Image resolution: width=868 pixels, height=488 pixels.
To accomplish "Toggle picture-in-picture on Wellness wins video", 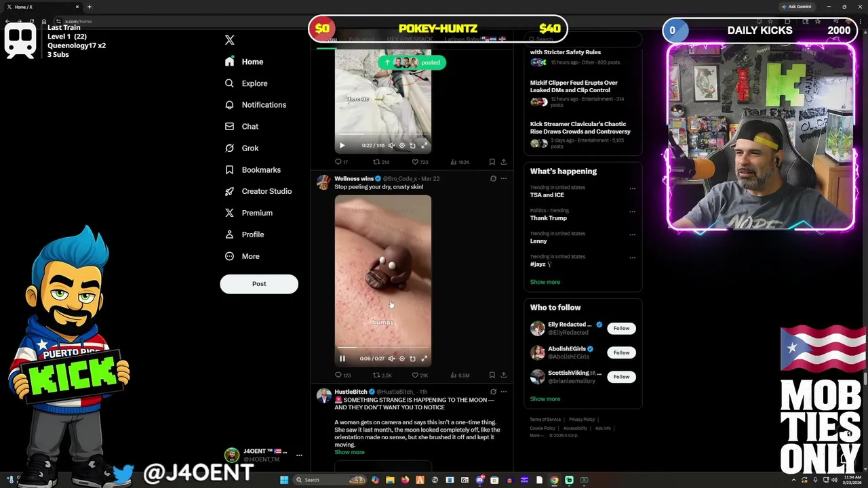I will [x=412, y=359].
